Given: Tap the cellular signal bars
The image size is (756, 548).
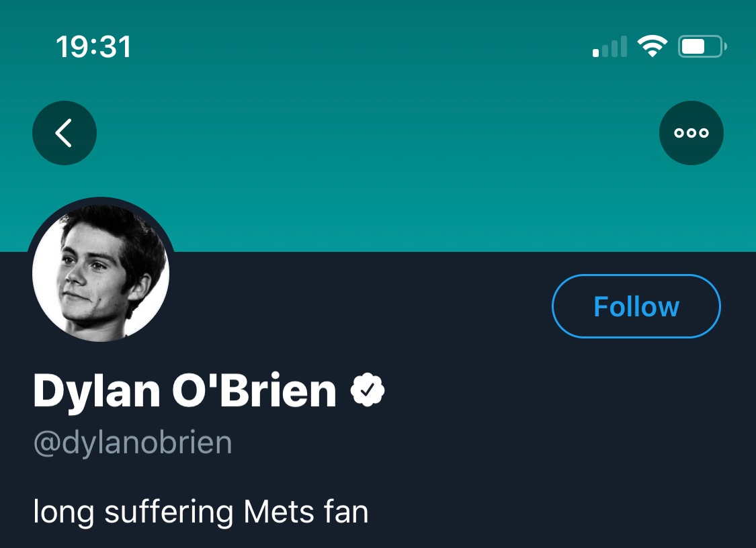Looking at the screenshot, I should pyautogui.click(x=610, y=48).
